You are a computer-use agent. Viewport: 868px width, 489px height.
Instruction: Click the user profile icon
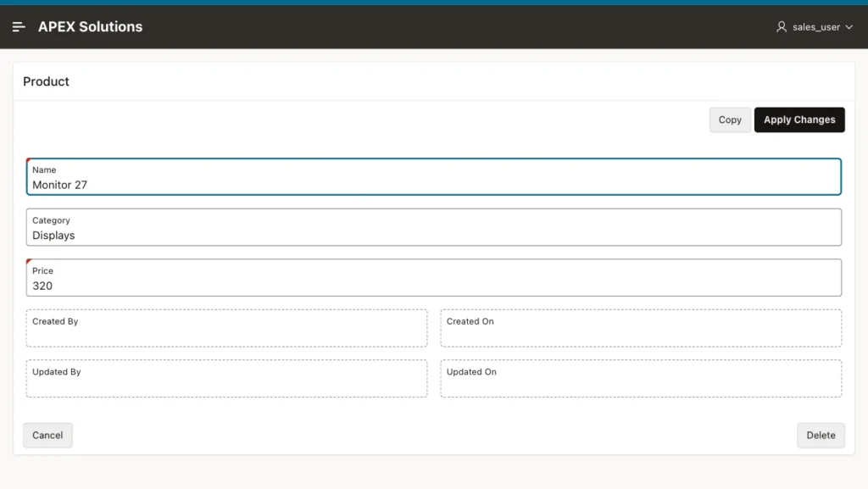pos(781,26)
